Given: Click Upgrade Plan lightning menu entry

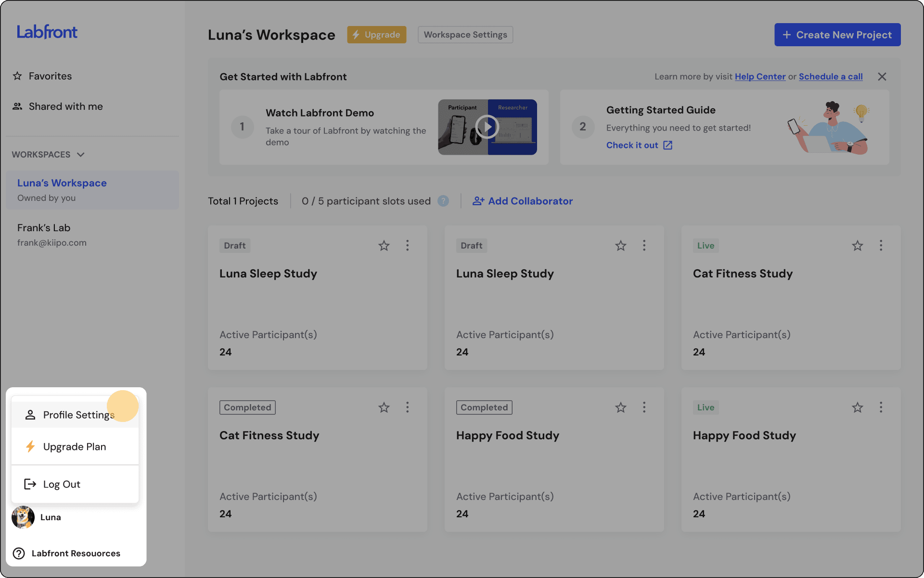Looking at the screenshot, I should 74,447.
